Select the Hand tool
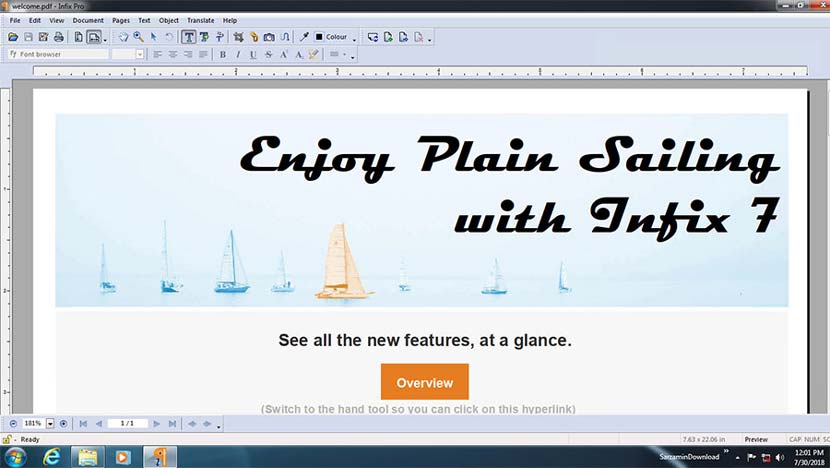 pyautogui.click(x=123, y=37)
